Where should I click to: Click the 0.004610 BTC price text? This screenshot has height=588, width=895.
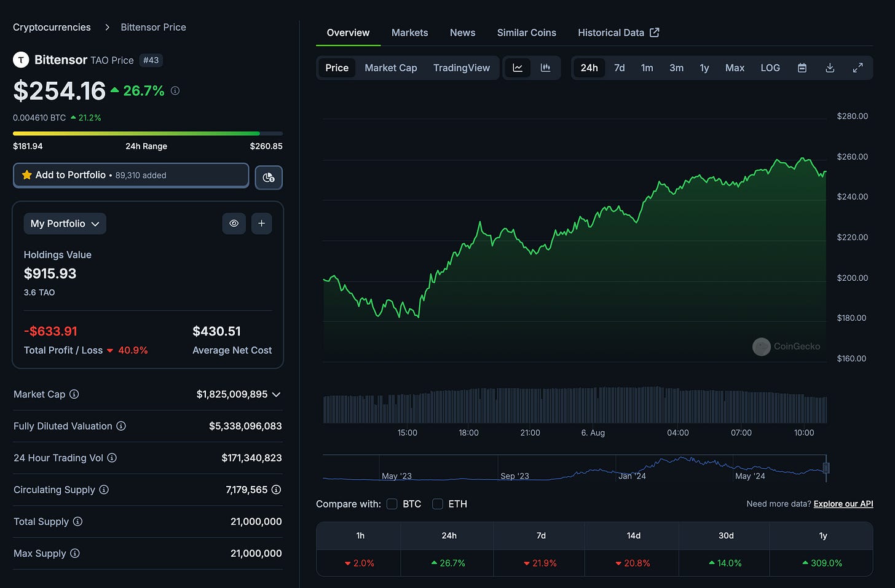tap(39, 117)
